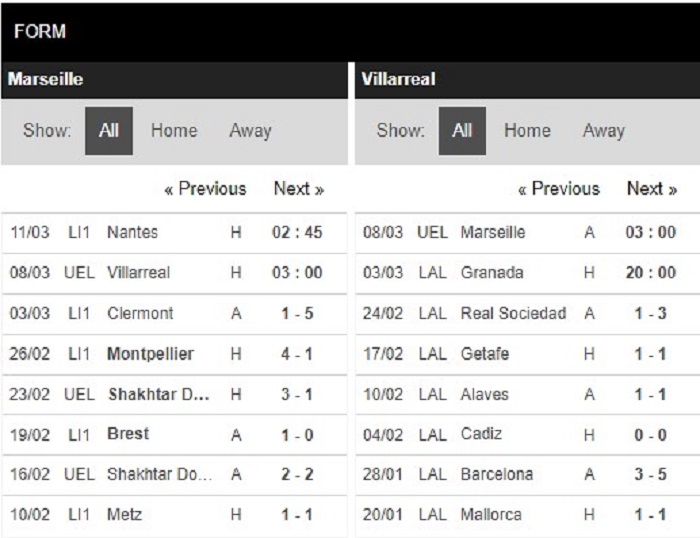This screenshot has width=700, height=538.
Task: Choose the All filter for Marseille
Action: (109, 131)
